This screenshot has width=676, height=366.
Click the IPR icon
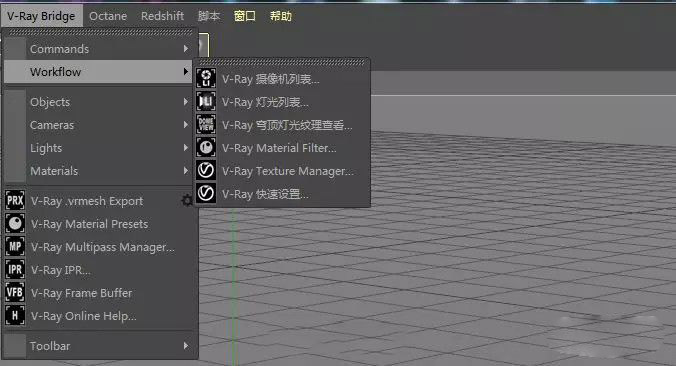pyautogui.click(x=15, y=269)
